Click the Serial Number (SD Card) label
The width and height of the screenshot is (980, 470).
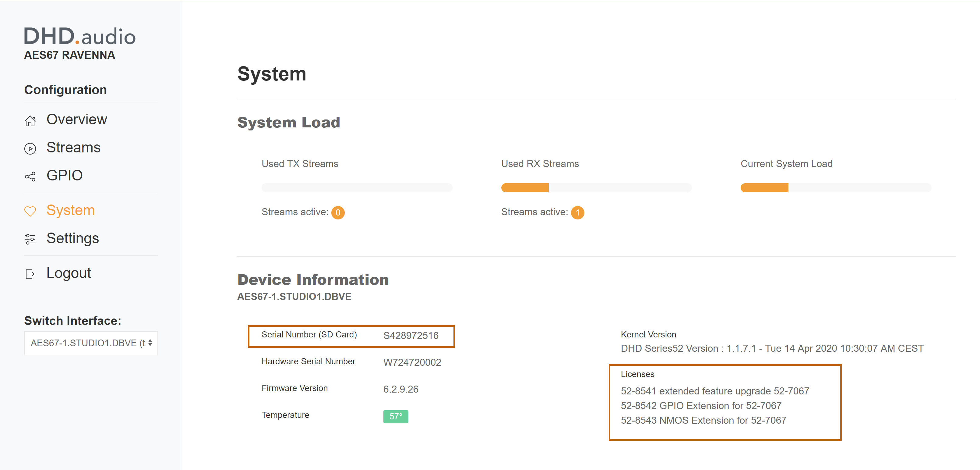309,334
